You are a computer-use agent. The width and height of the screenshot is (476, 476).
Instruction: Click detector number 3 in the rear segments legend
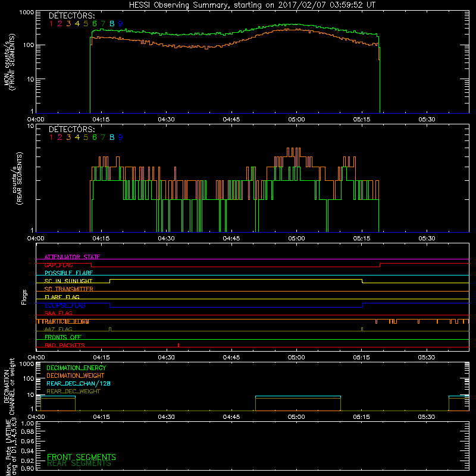click(x=68, y=137)
